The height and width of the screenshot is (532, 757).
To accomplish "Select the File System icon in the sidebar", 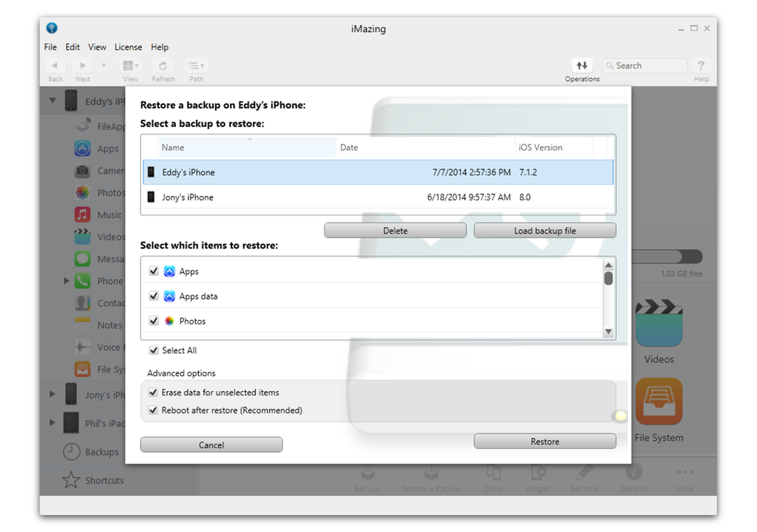I will (82, 370).
